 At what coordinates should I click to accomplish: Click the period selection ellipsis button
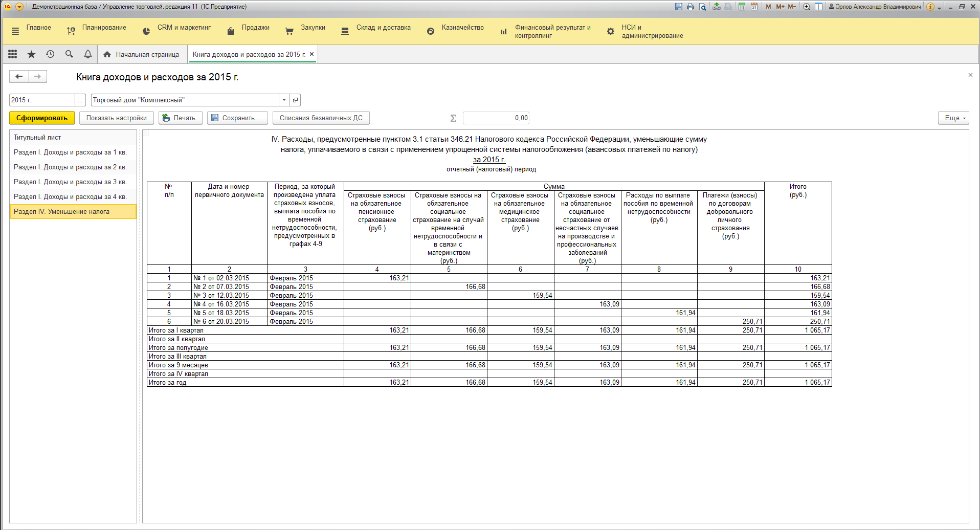point(80,100)
